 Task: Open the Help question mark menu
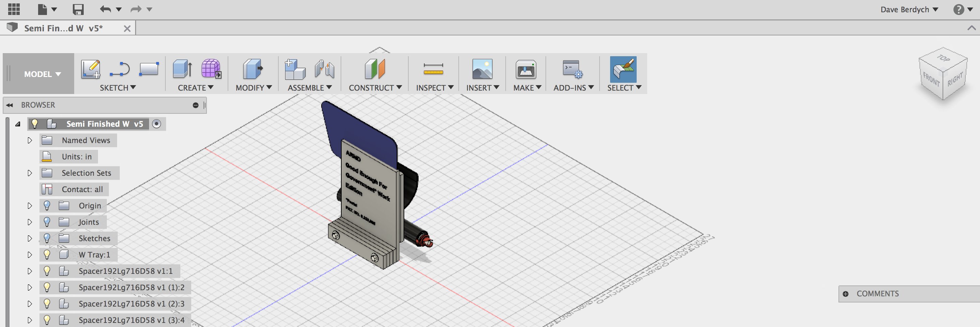(x=963, y=10)
